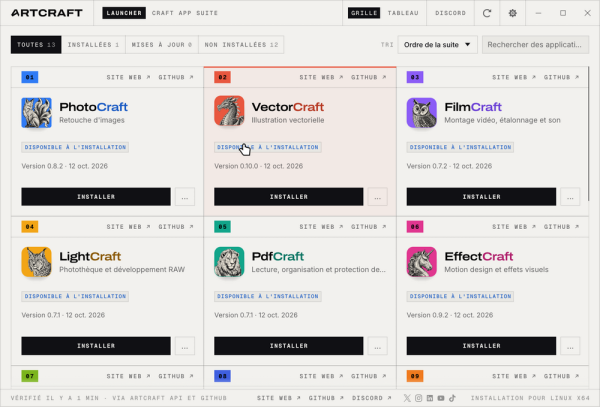Install VectorCraft
The image size is (600, 407).
click(289, 197)
